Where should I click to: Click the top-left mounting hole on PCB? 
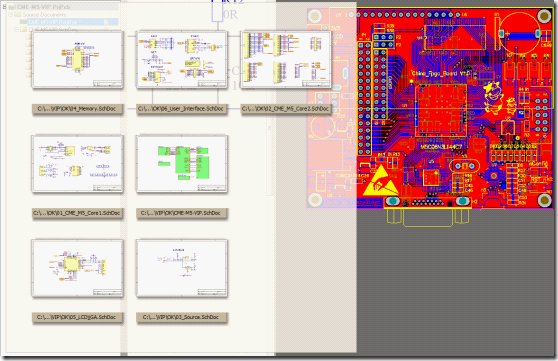pyautogui.click(x=315, y=16)
